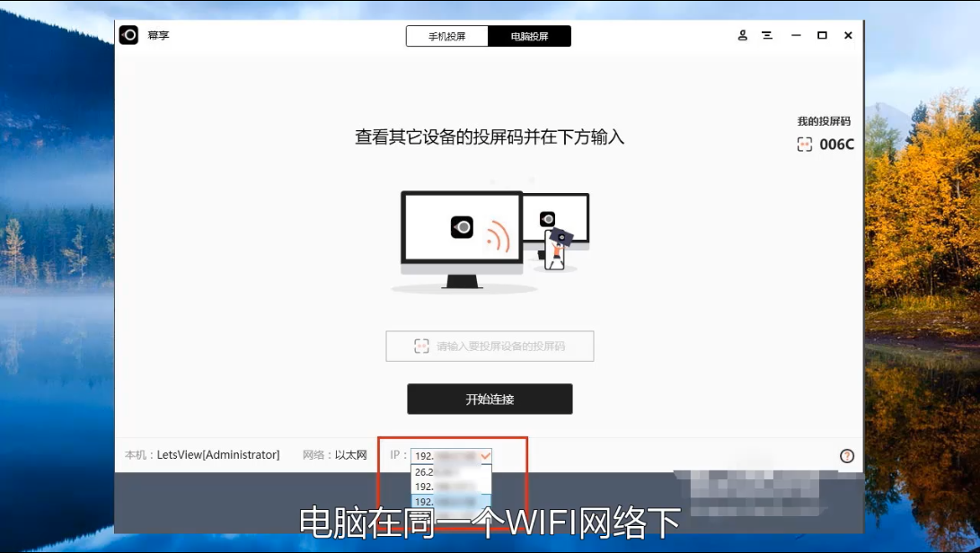Minimize the 幕享 window
The image size is (980, 553).
coord(796,35)
